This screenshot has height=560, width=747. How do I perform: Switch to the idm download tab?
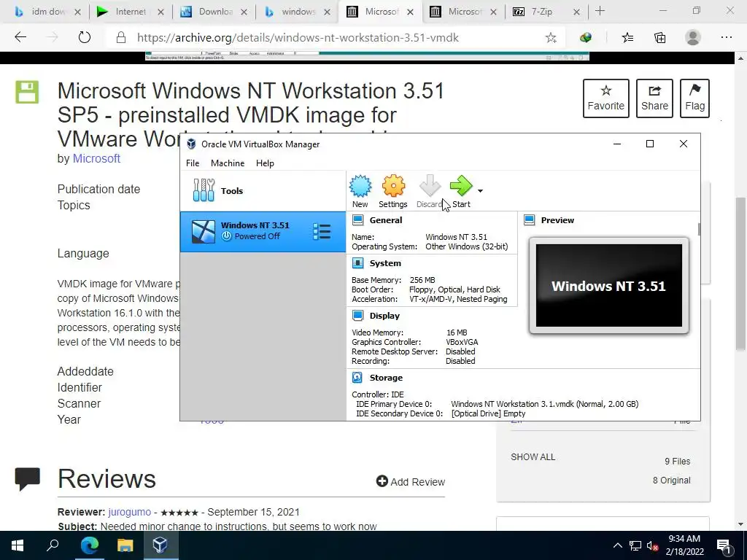pyautogui.click(x=47, y=12)
